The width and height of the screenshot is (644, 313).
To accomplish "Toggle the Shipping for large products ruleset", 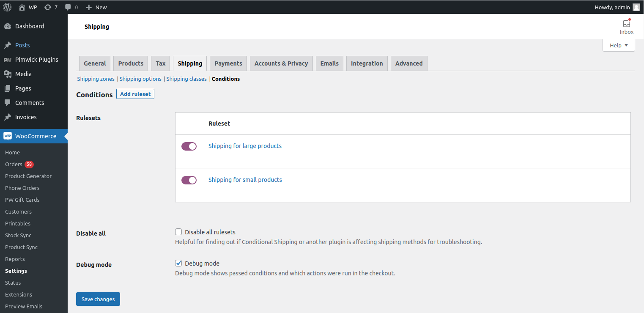I will pyautogui.click(x=189, y=146).
